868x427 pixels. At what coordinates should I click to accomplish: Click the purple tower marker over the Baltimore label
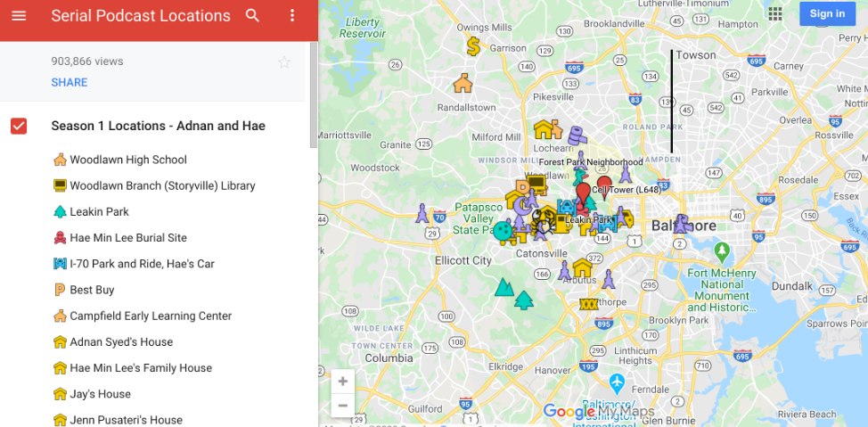tap(682, 224)
